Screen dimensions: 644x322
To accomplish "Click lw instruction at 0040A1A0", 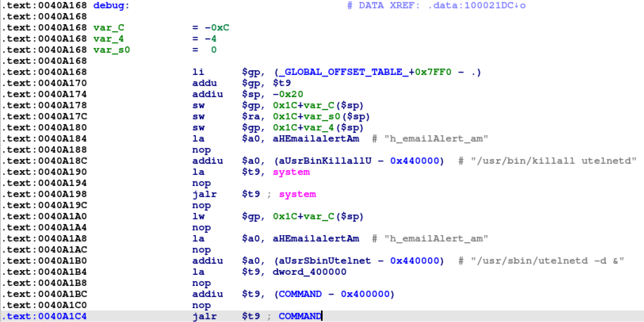I will (x=199, y=217).
